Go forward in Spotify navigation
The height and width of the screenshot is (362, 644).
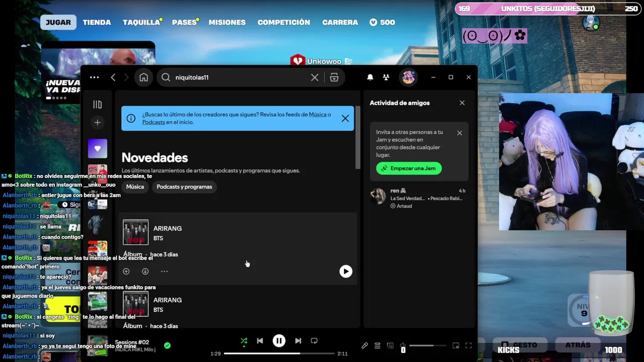[126, 77]
